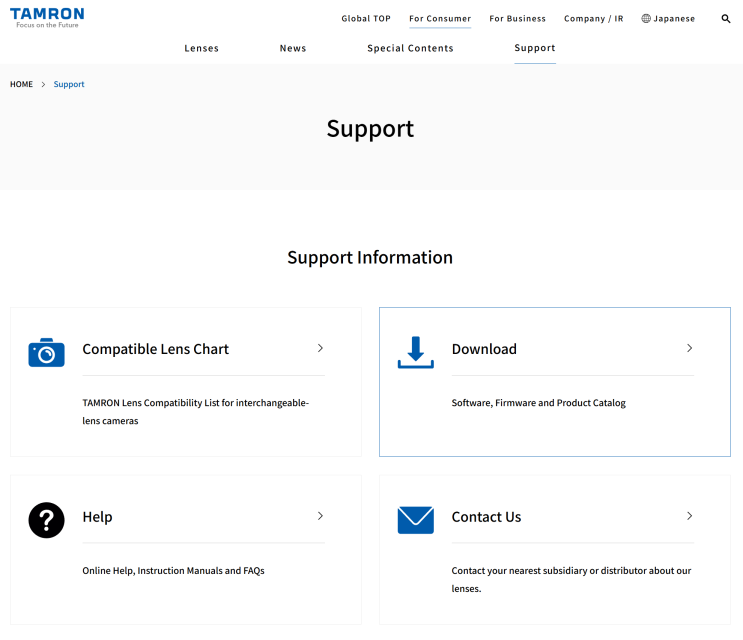
Task: Select For Consumer in top navigation
Action: 440,18
